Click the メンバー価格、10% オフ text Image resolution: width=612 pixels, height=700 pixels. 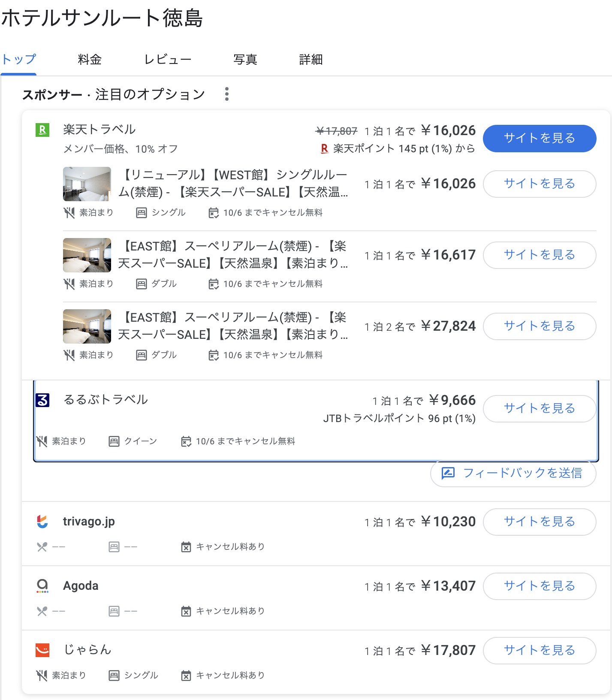point(121,149)
